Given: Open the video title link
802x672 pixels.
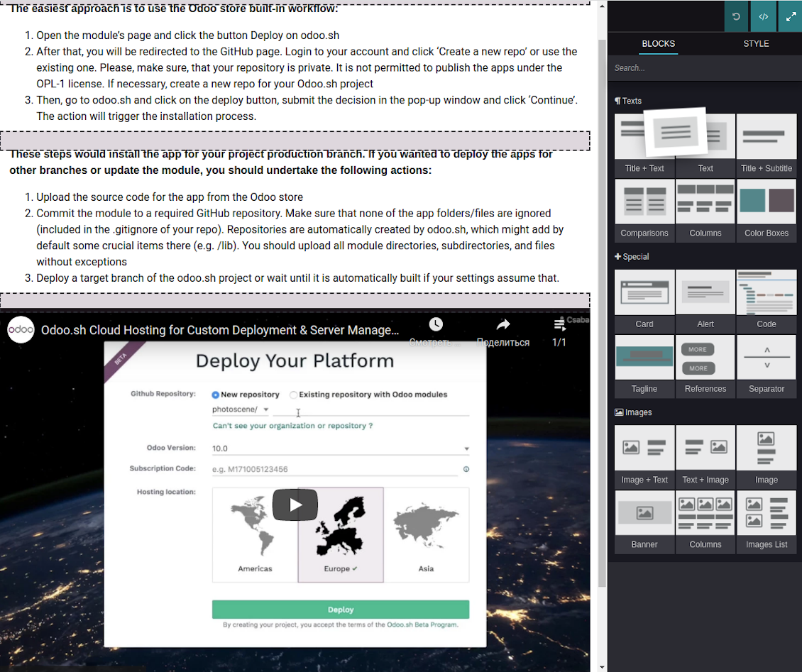Looking at the screenshot, I should (x=220, y=331).
